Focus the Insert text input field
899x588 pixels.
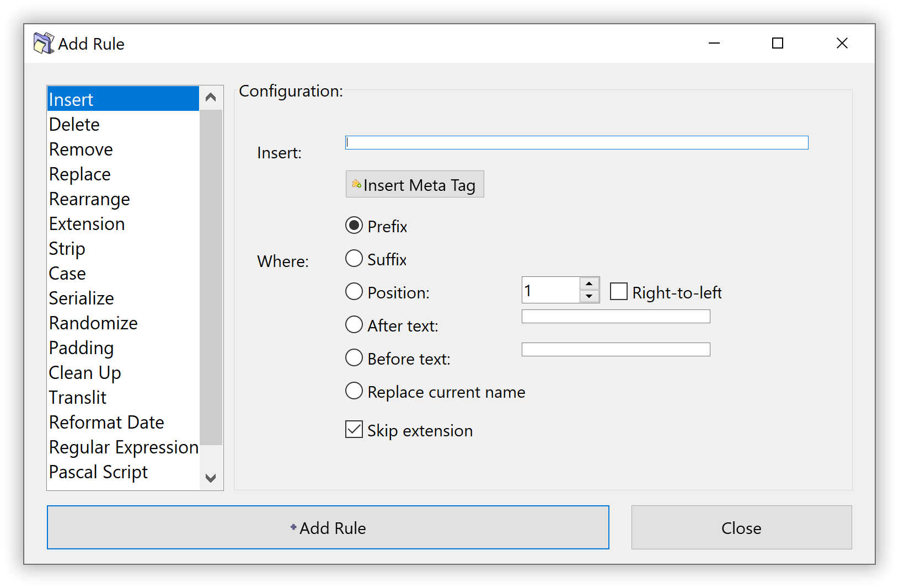(x=576, y=143)
